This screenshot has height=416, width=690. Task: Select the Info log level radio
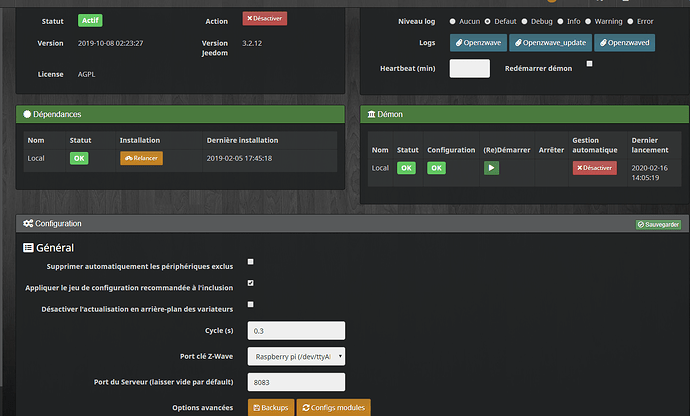(560, 21)
